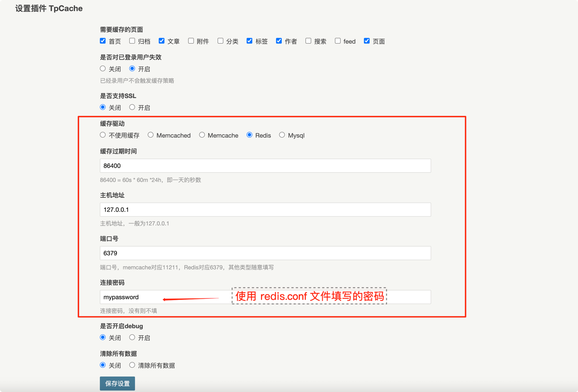Click the 是否开启debug label
Screen dimensions: 578x392
coord(121,326)
